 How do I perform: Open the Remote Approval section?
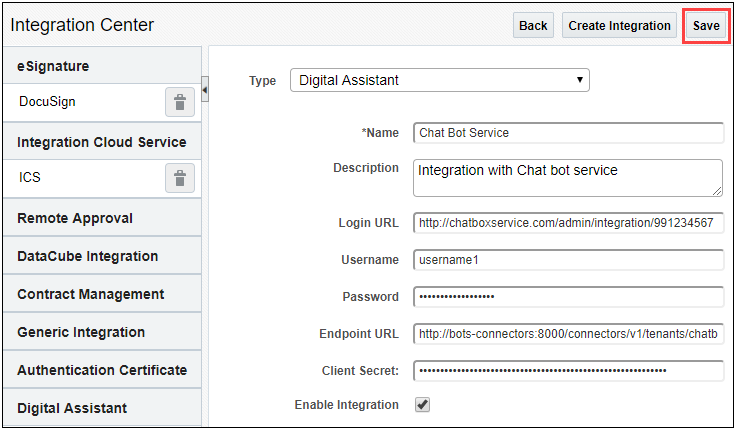[x=102, y=218]
